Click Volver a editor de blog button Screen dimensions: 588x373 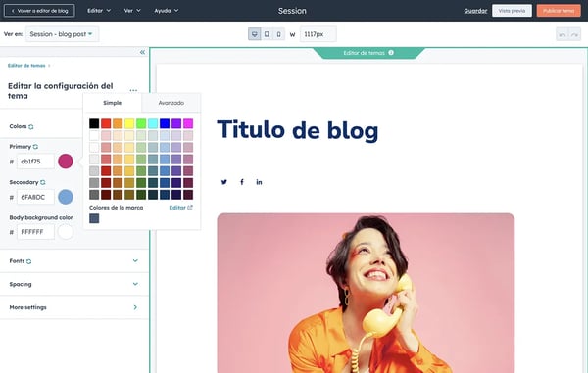pos(39,11)
